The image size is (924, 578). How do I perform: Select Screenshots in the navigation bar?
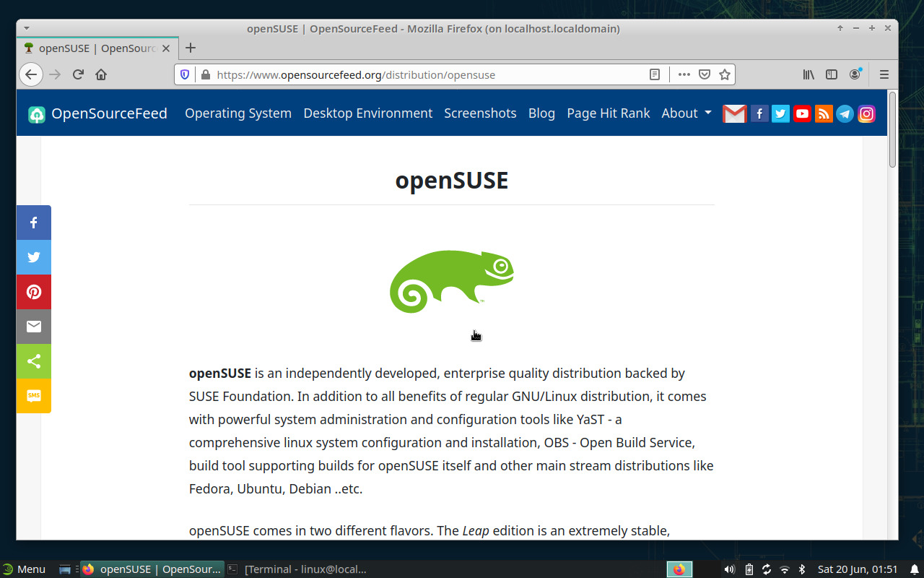coord(480,113)
